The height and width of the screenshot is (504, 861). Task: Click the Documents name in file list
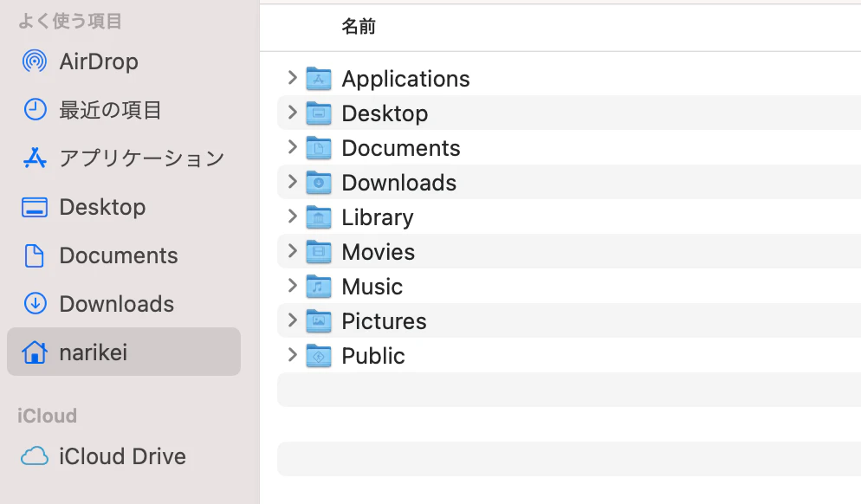tap(401, 148)
